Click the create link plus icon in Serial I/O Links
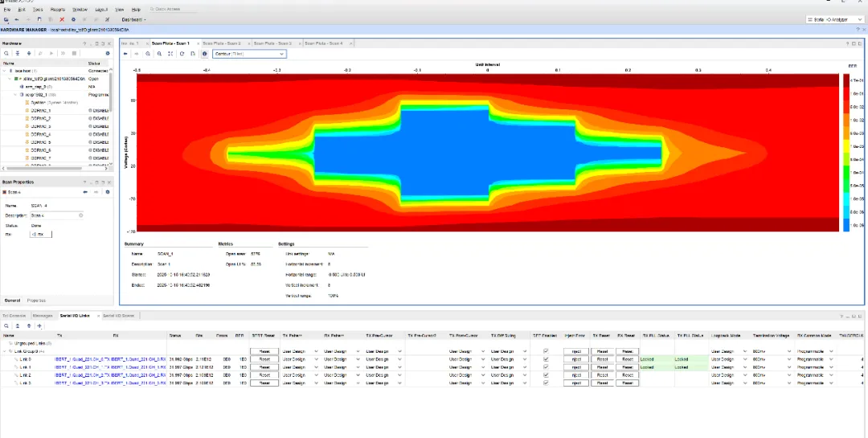Viewport: 868px width, 438px height. click(x=39, y=325)
